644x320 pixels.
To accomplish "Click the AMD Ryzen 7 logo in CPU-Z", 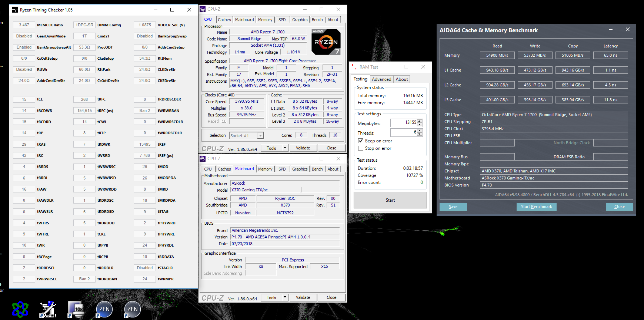I will 326,42.
